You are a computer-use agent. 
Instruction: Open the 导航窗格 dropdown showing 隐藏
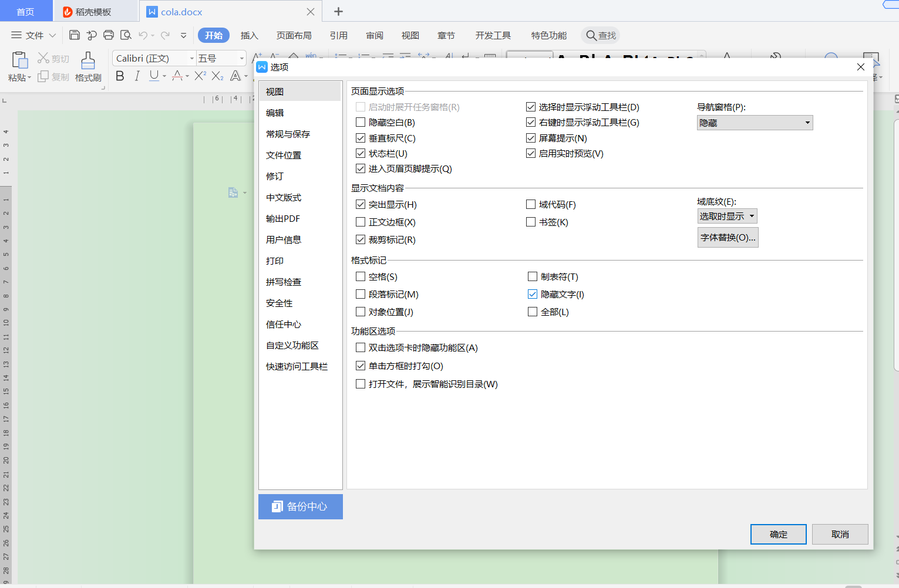[755, 123]
